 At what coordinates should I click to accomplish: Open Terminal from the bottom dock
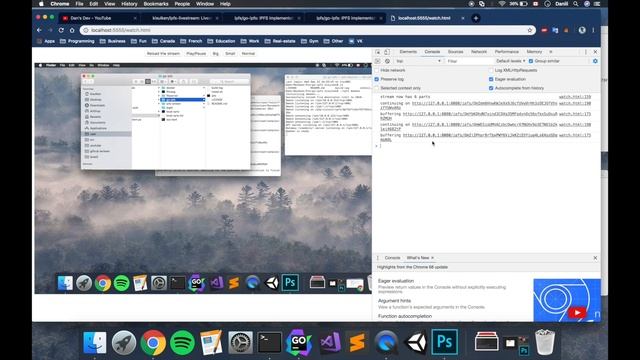[269, 342]
